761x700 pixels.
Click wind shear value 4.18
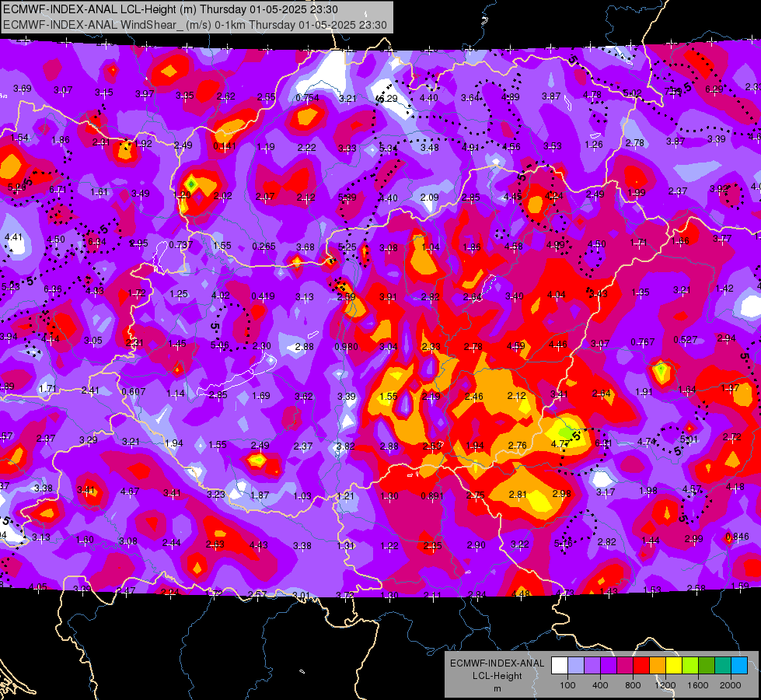click(735, 487)
